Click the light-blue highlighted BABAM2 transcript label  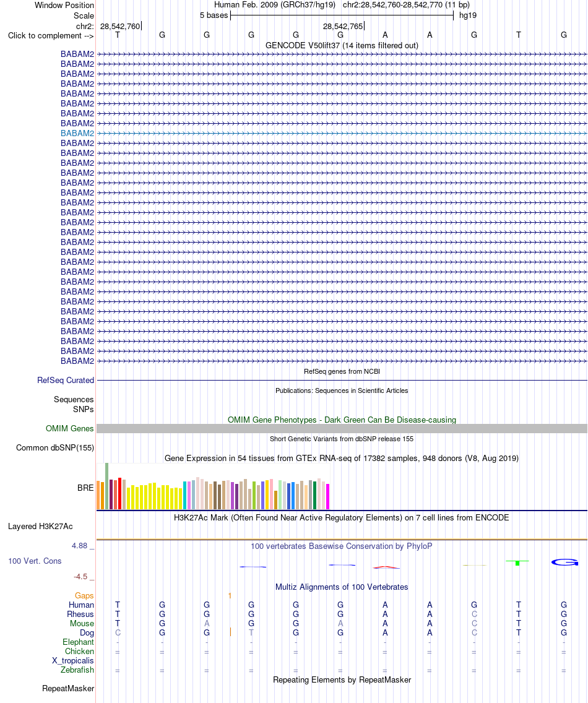(x=77, y=134)
